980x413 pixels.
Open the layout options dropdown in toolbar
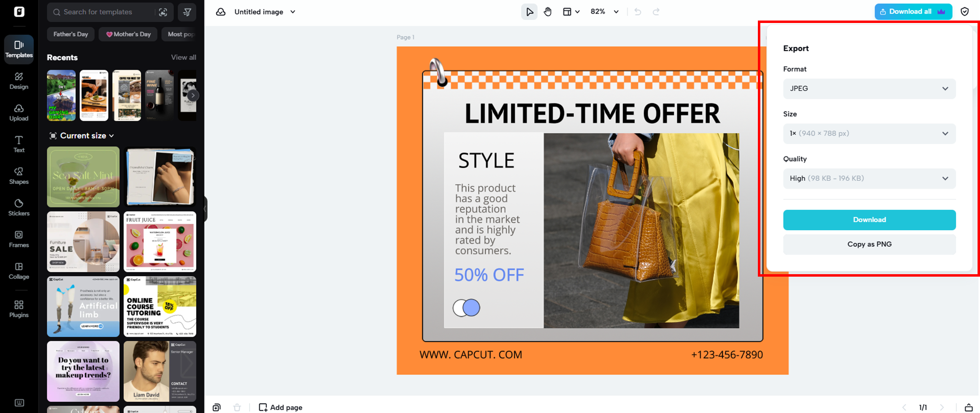tap(571, 12)
